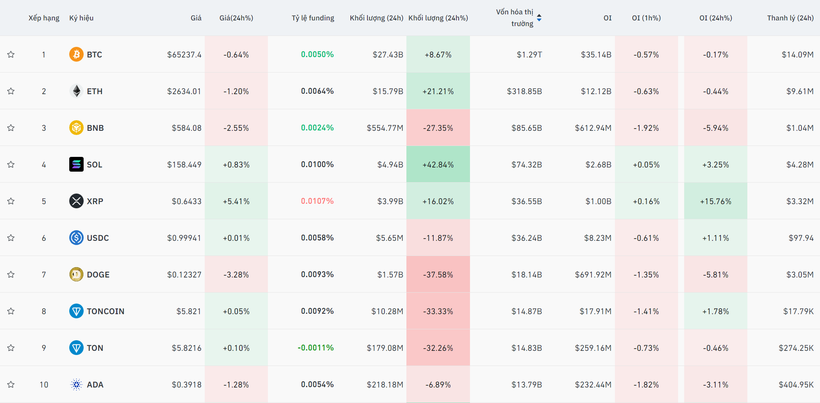
Task: Open the TONCOIN symbol link
Action: (x=105, y=311)
